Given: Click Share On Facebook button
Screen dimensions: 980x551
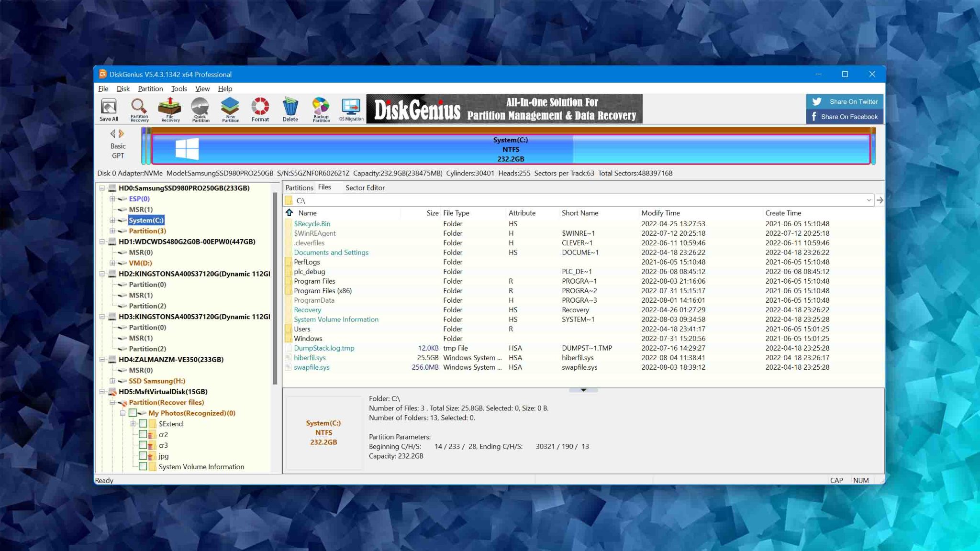Looking at the screenshot, I should click(845, 117).
